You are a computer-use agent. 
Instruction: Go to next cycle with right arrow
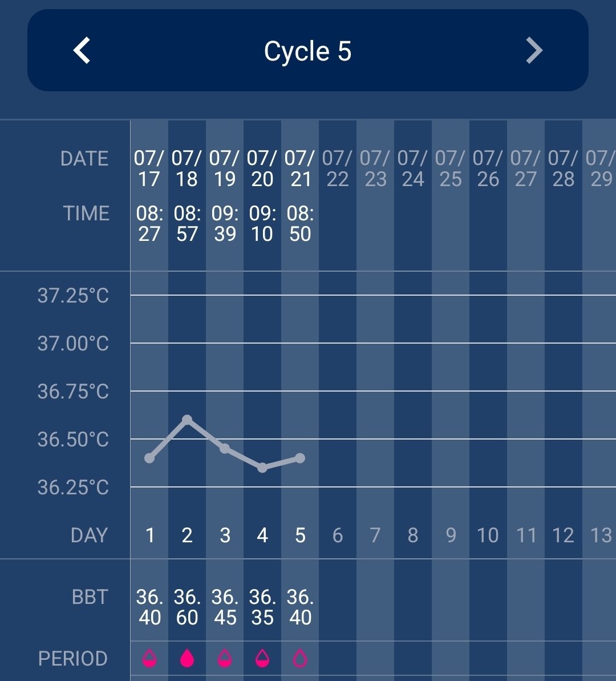[x=534, y=51]
